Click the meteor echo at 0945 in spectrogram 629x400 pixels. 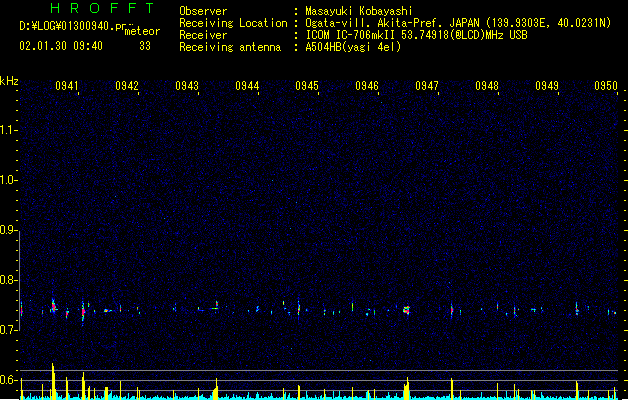coord(298,309)
